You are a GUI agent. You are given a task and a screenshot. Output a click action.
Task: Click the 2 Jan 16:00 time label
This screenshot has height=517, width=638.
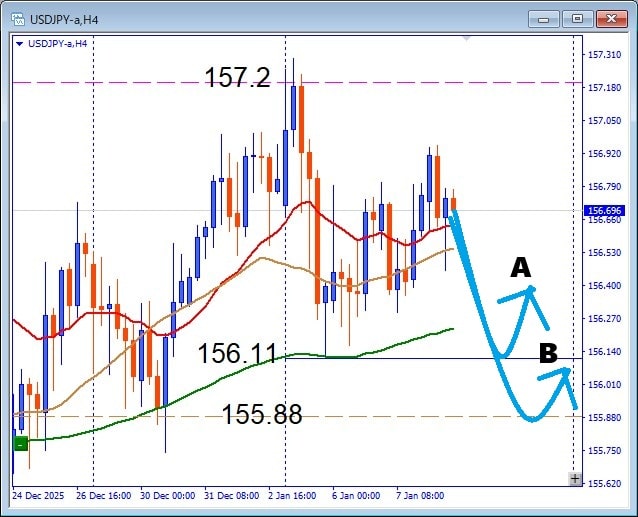(x=292, y=495)
